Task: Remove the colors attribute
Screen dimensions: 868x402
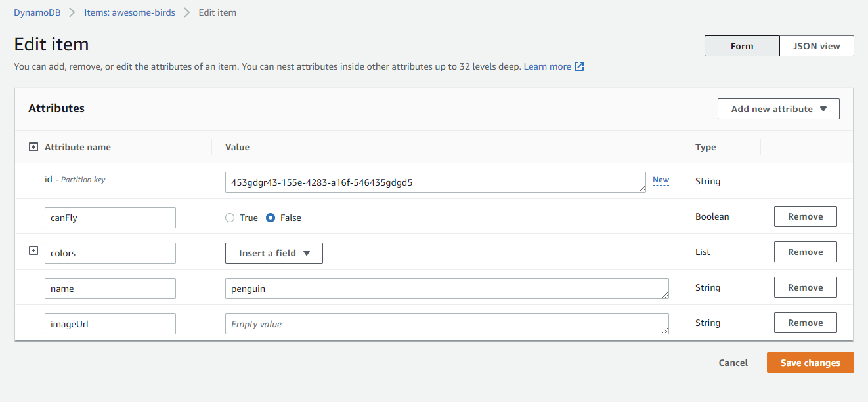Action: (x=805, y=252)
